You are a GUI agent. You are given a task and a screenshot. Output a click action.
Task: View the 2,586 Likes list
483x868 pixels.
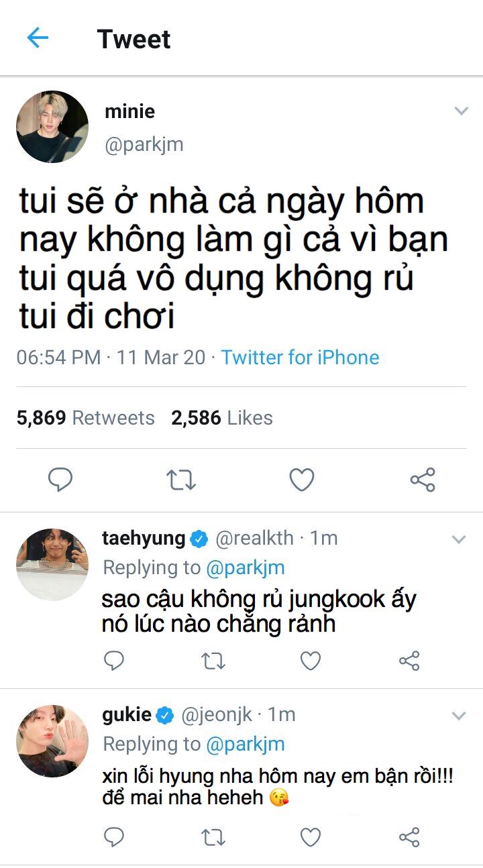(x=222, y=418)
